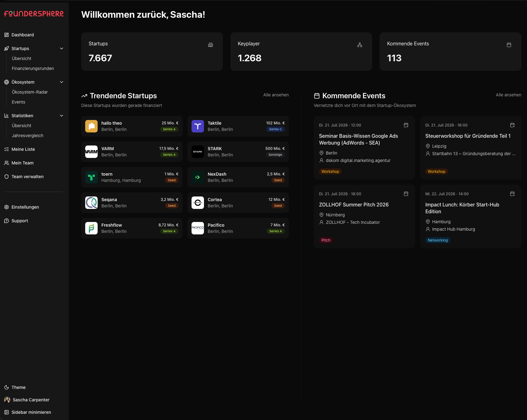Click Alle ansehen for Kommende Events
Viewport: 527px width, 420px height.
coord(509,95)
